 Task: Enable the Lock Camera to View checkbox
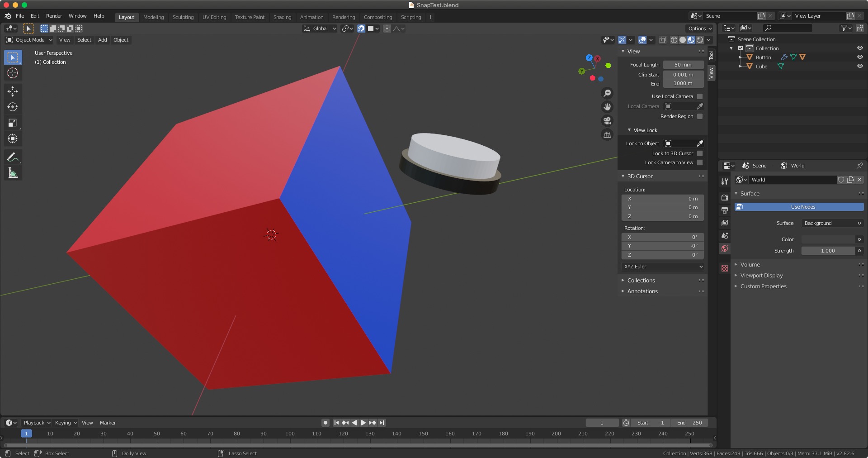pyautogui.click(x=699, y=162)
